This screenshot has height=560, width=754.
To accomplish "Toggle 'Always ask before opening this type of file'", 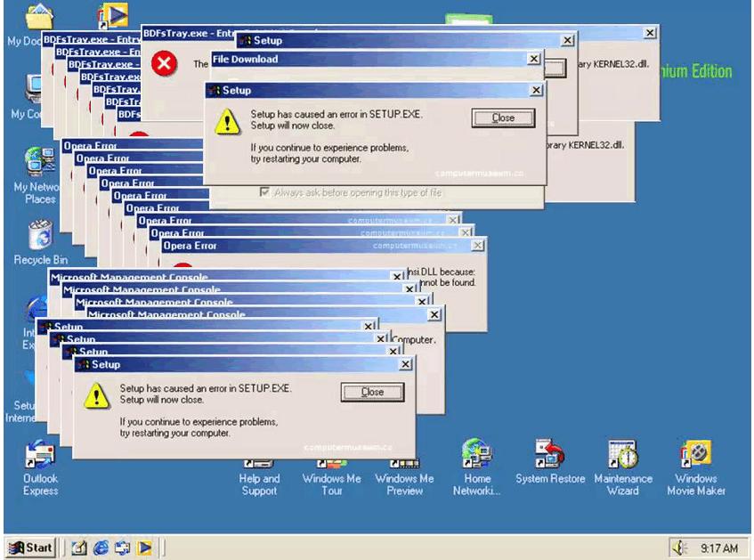I will point(264,191).
